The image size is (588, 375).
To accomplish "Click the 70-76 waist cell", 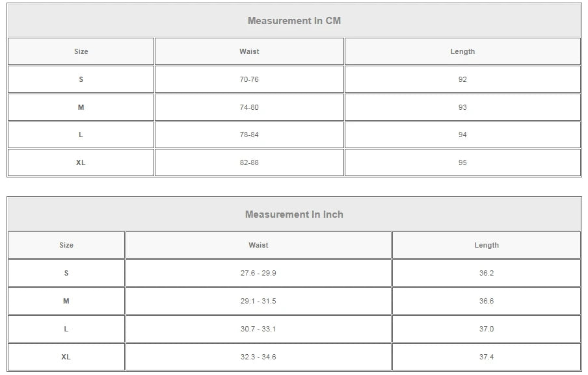I will click(249, 79).
